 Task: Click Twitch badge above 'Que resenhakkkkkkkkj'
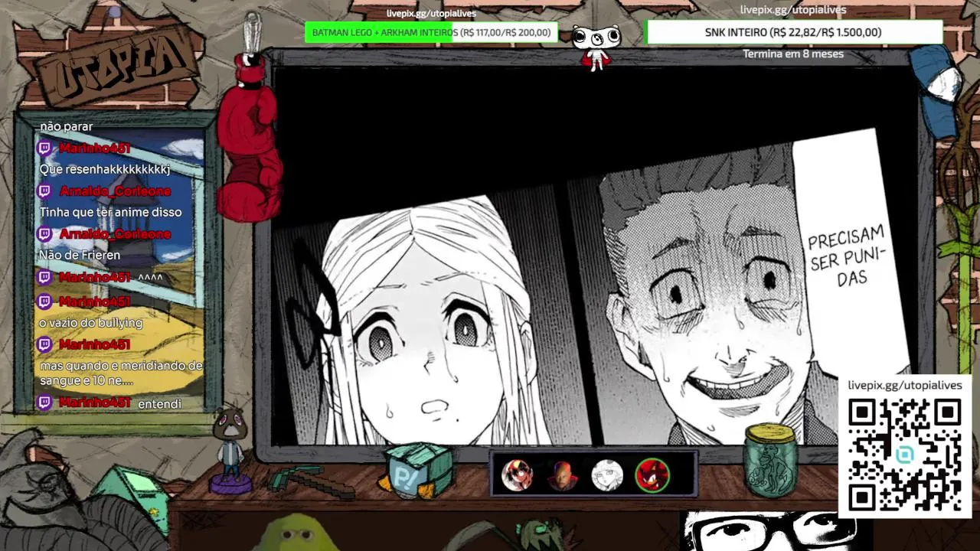coord(45,148)
